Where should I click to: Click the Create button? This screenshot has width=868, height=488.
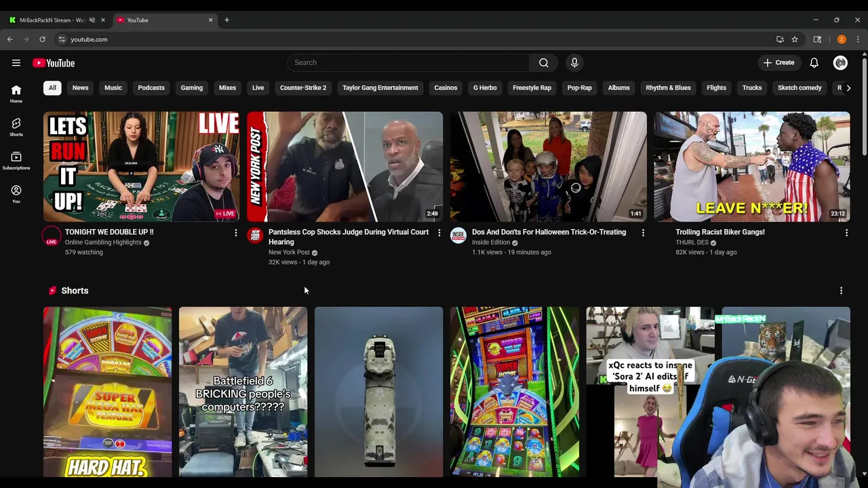[x=778, y=63]
